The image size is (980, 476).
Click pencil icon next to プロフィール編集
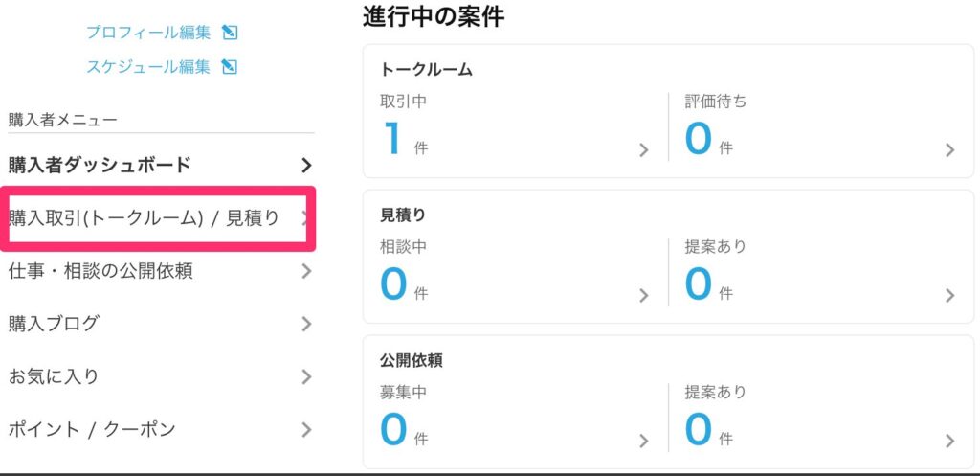230,33
